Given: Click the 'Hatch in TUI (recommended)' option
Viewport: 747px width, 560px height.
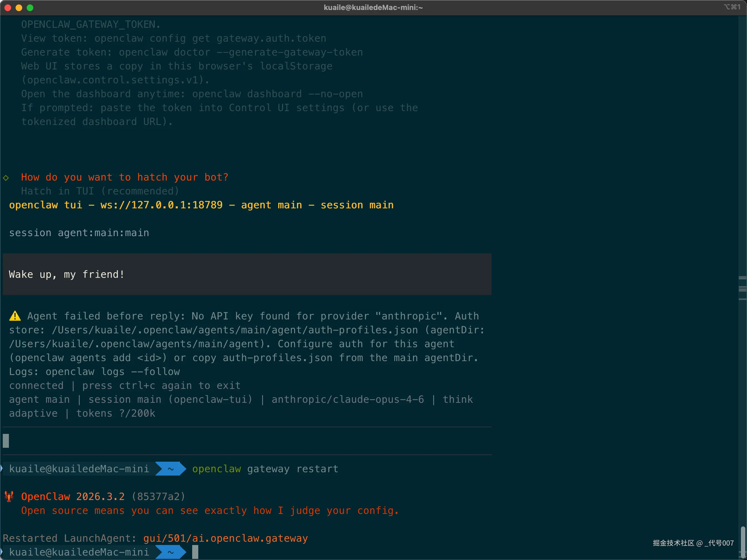Looking at the screenshot, I should pos(100,191).
